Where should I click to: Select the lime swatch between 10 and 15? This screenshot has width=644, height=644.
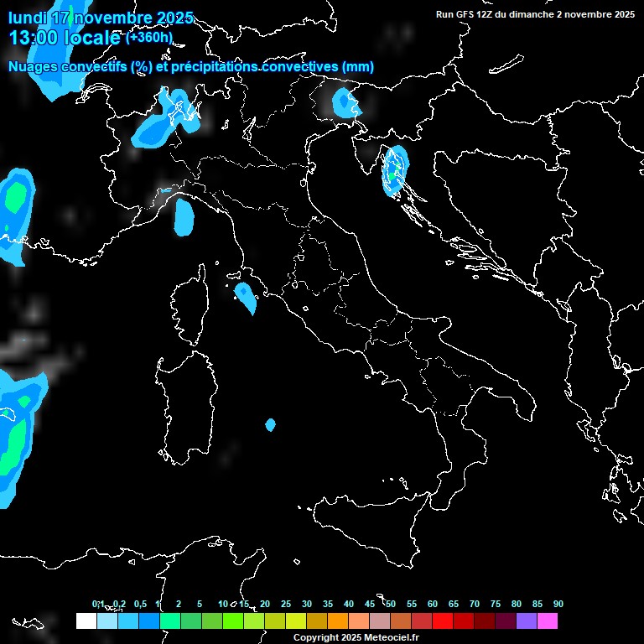233,621
